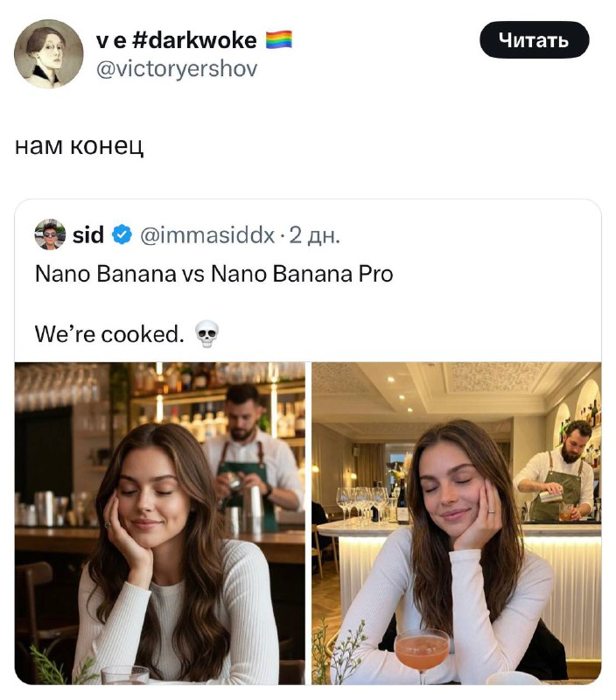Click sid's profile avatar in quoted tweet
Screen dimensions: 616x700
point(49,231)
